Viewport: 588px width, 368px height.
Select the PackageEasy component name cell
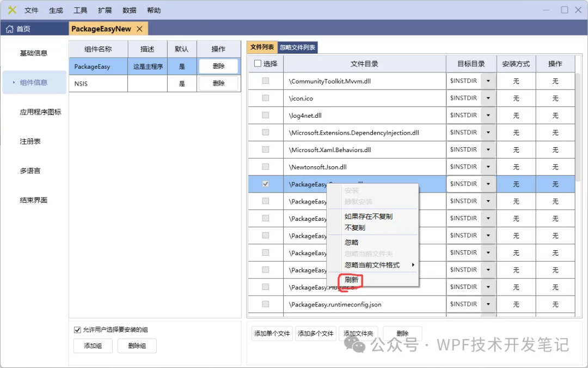98,67
